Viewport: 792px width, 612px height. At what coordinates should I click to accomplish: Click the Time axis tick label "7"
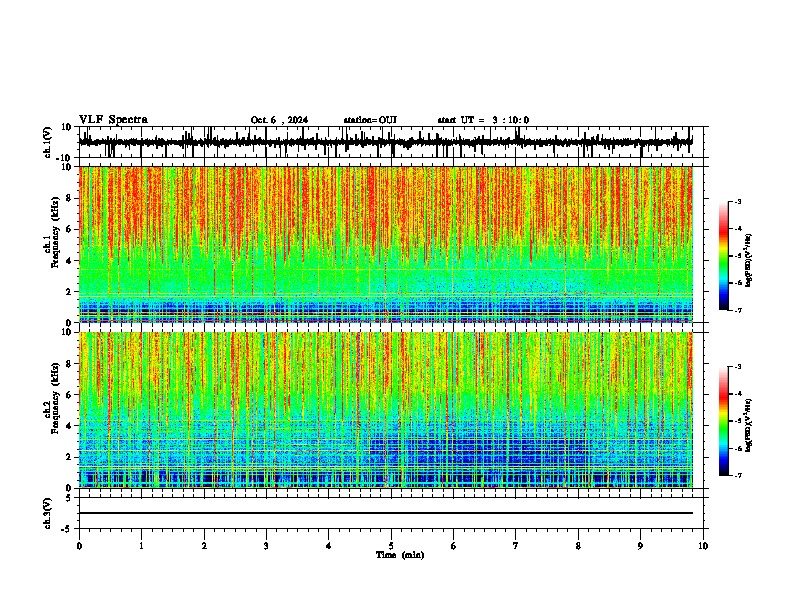click(x=516, y=546)
